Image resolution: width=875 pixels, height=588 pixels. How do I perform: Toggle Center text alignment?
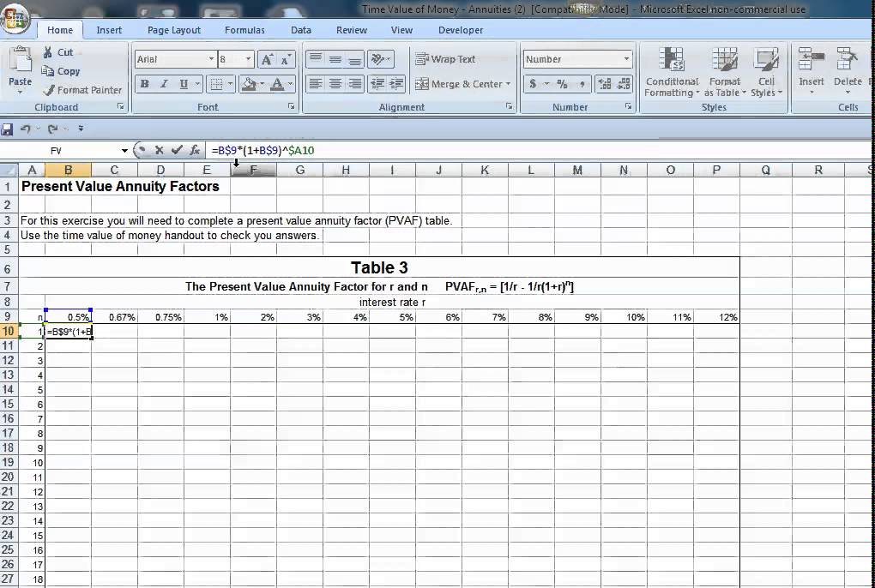tap(335, 84)
